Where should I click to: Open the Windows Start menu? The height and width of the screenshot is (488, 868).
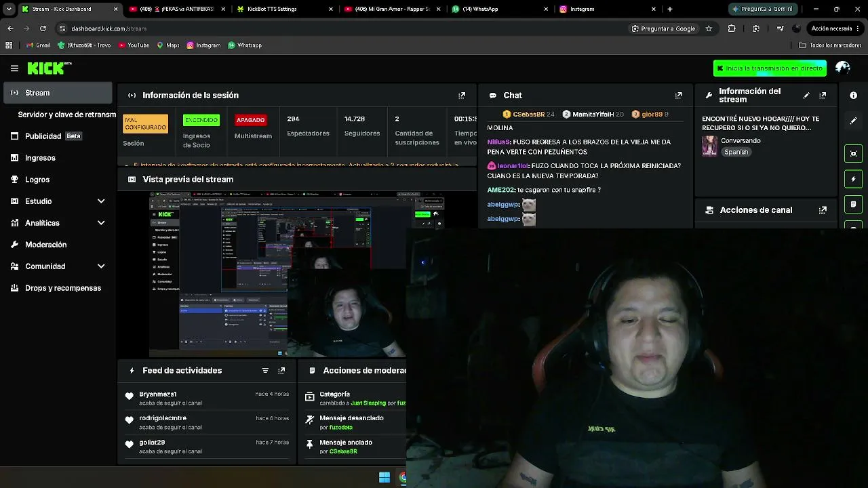click(384, 477)
